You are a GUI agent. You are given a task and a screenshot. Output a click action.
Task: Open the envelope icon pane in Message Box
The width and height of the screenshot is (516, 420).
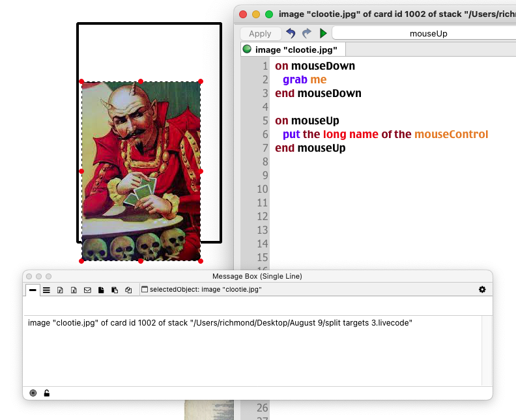click(x=87, y=290)
